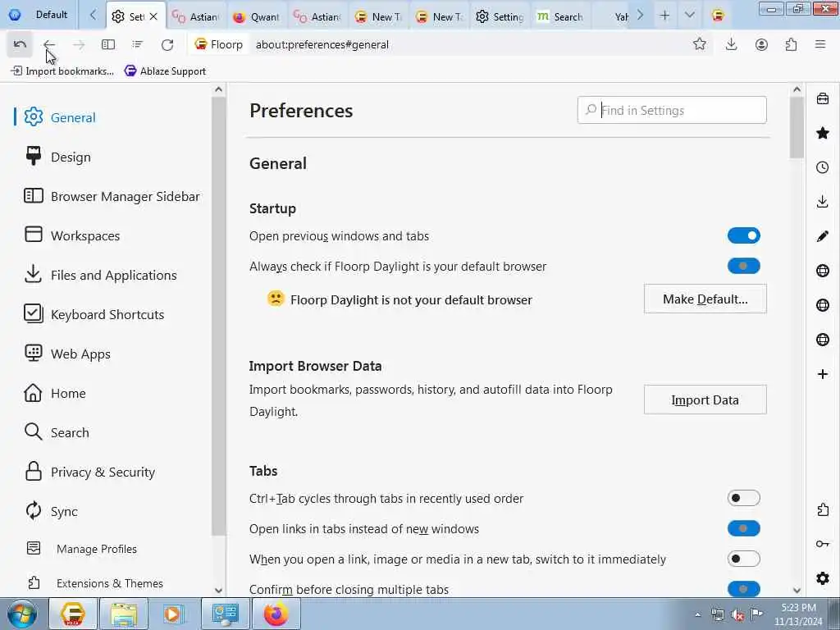Toggle Open links in tabs instead of windows

tap(743, 529)
